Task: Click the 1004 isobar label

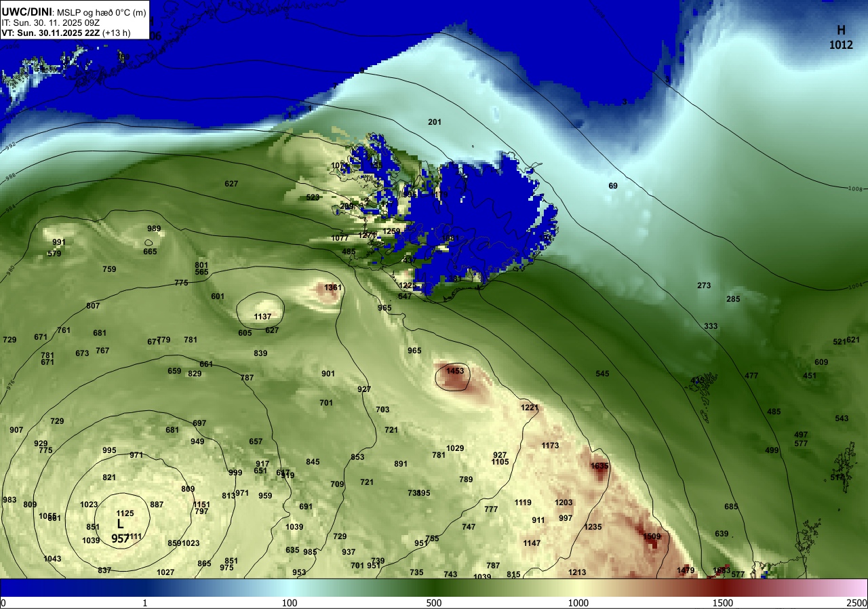Action: (x=856, y=286)
